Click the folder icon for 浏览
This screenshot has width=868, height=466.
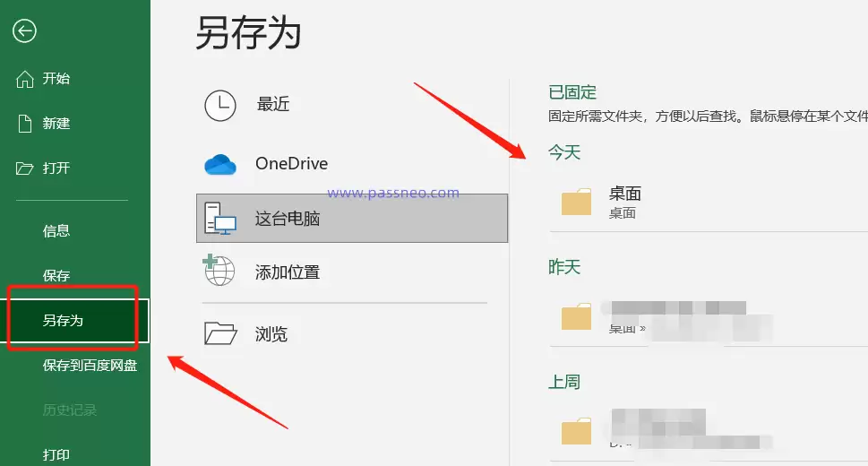coord(220,333)
